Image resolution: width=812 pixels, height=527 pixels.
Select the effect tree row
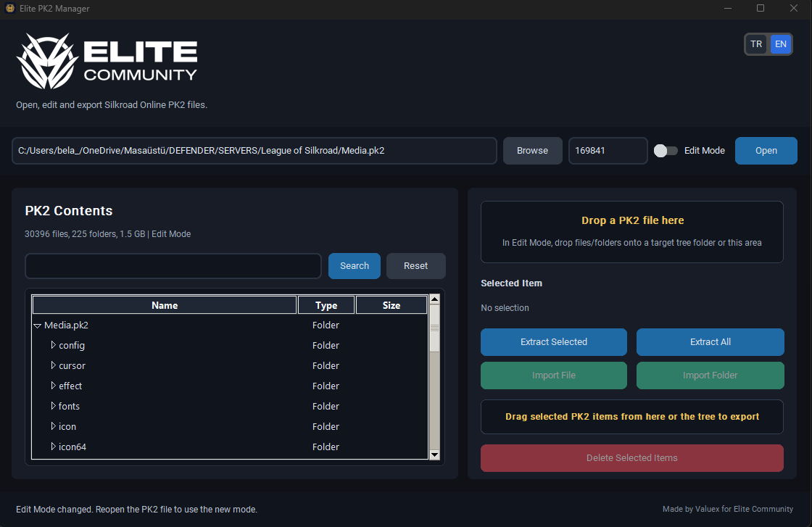click(x=229, y=386)
